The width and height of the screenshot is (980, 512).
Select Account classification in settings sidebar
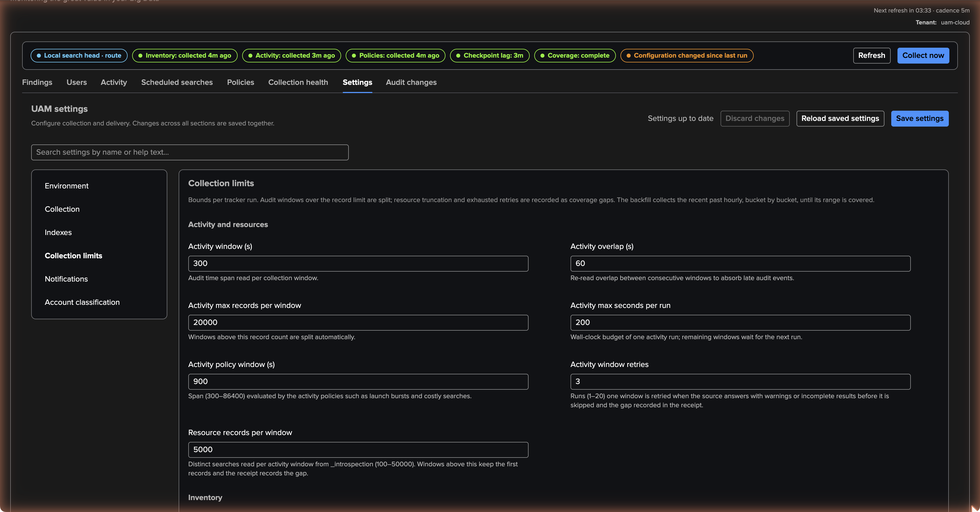tap(82, 302)
